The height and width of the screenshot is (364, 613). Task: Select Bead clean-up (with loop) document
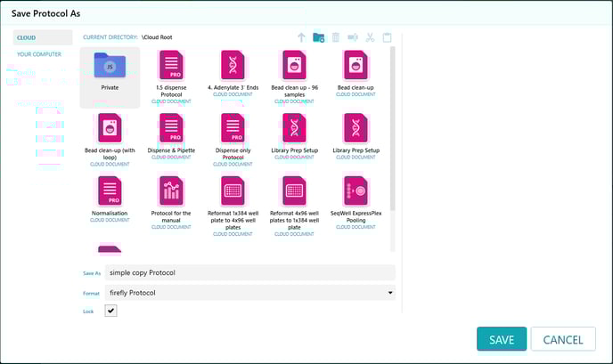(x=110, y=140)
